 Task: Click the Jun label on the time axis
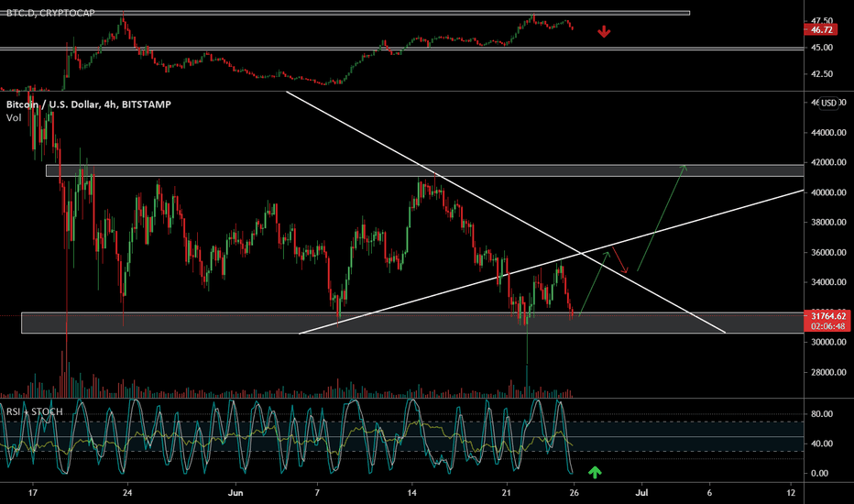235,493
